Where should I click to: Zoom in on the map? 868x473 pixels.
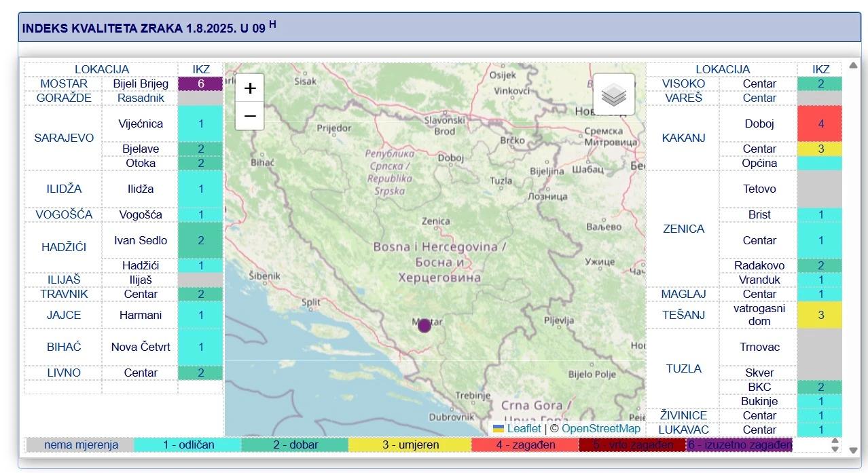click(249, 88)
